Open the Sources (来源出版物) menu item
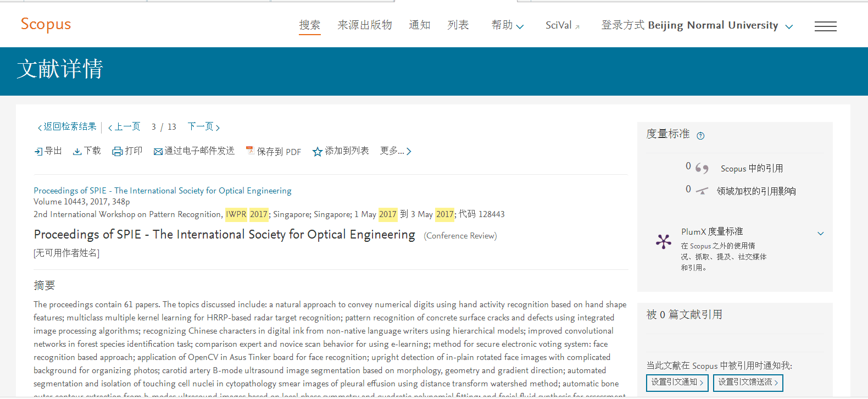This screenshot has width=868, height=399. tap(365, 25)
